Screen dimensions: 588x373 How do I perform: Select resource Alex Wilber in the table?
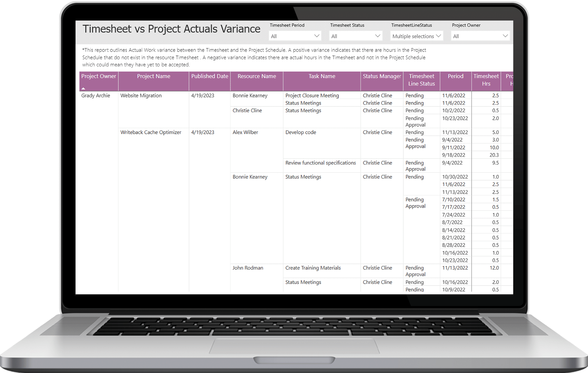pyautogui.click(x=245, y=132)
